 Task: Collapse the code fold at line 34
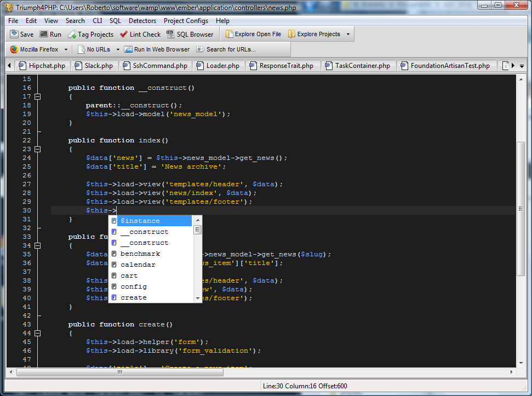pos(38,245)
